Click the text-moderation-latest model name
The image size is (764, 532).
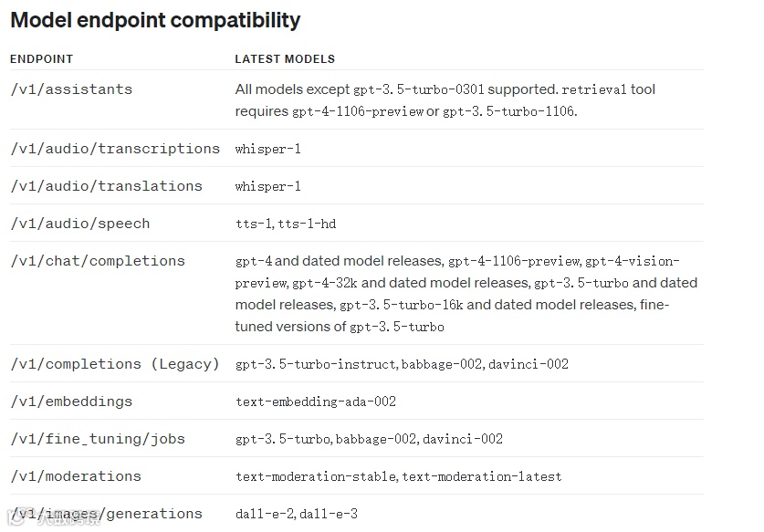coord(482,476)
